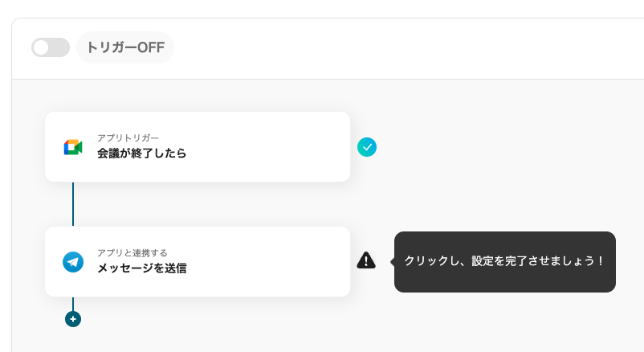Image resolution: width=644 pixels, height=352 pixels.
Task: Click empty header area right of トリガーOFF
Action: click(401, 47)
